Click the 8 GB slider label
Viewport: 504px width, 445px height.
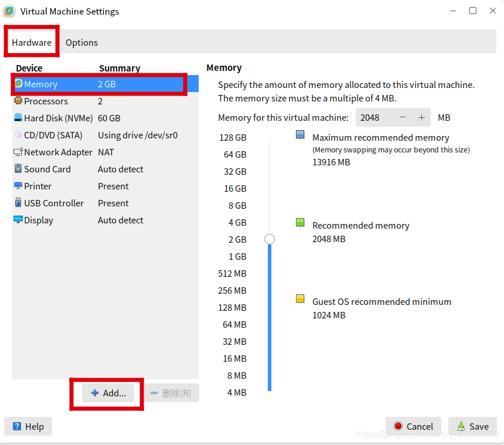click(237, 206)
